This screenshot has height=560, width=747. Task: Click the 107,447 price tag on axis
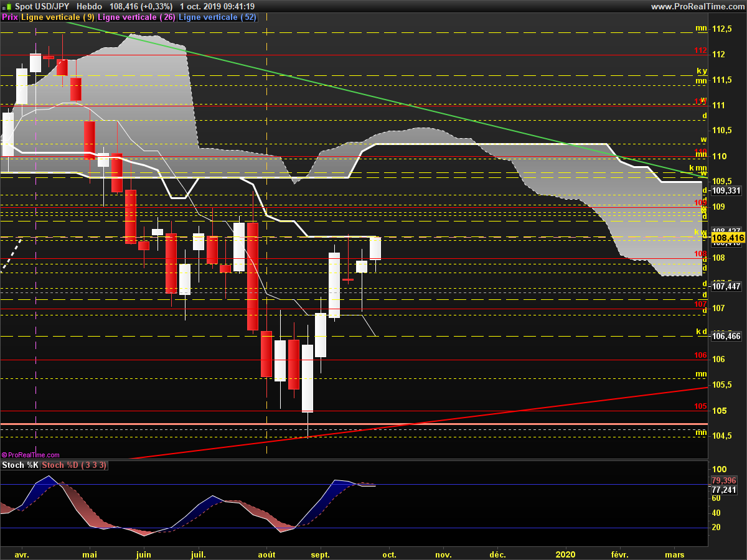[x=726, y=286]
